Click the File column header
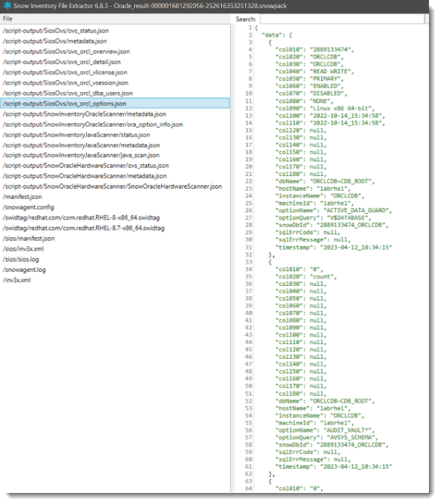The height and width of the screenshot is (504, 440). click(x=7, y=18)
